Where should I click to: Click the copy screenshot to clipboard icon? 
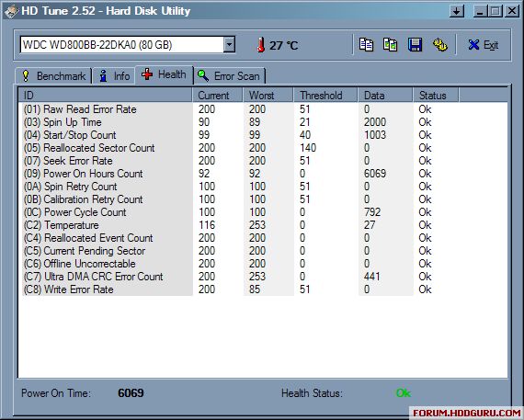pos(390,45)
